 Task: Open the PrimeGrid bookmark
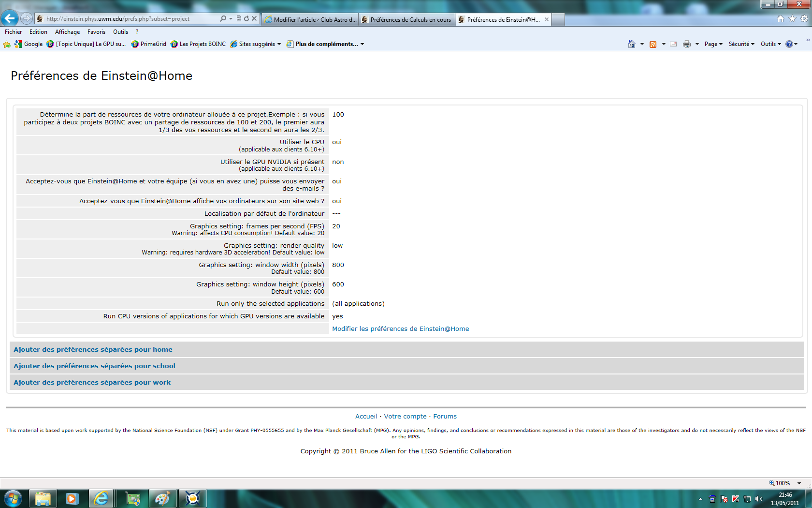[149, 44]
